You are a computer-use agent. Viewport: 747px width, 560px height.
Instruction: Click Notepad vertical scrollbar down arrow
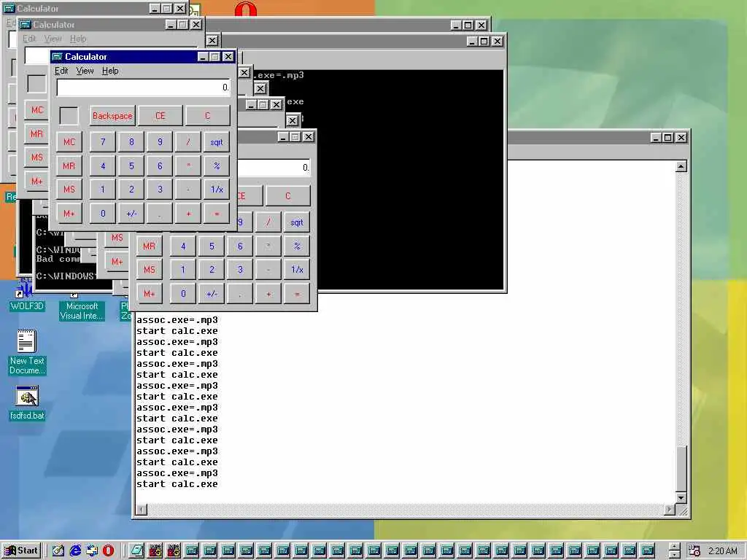[681, 498]
